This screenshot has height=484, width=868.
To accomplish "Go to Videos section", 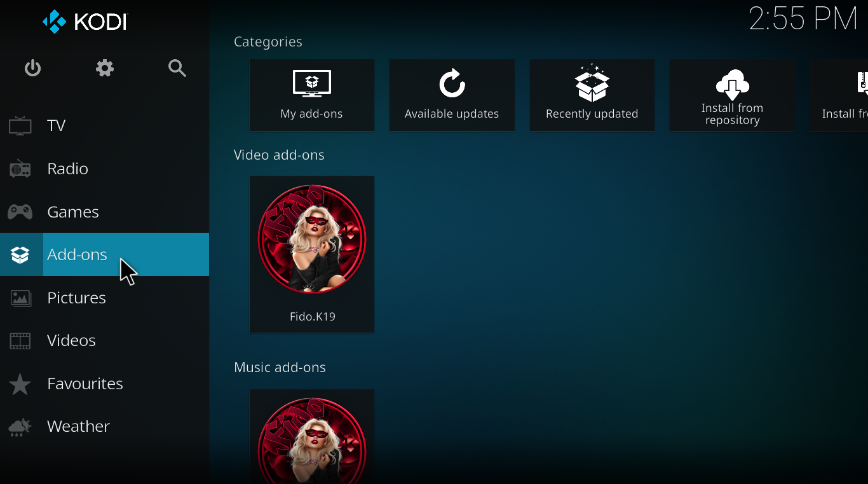I will 104,340.
